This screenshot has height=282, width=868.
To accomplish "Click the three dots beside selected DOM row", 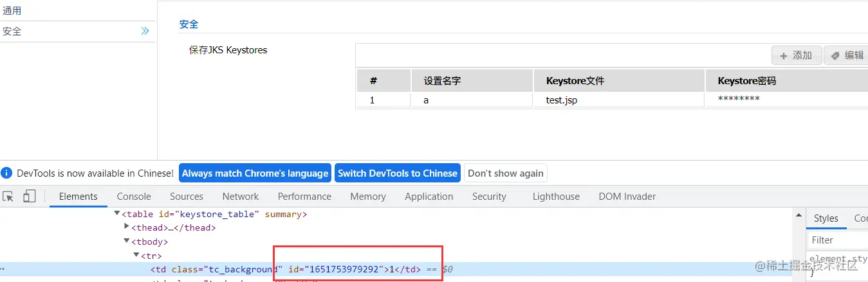I will [x=2, y=269].
